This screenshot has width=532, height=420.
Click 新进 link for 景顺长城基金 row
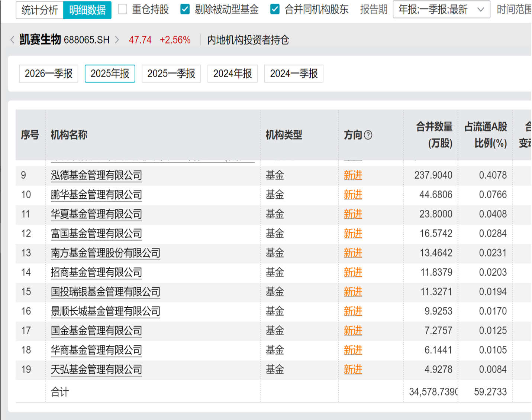point(353,311)
